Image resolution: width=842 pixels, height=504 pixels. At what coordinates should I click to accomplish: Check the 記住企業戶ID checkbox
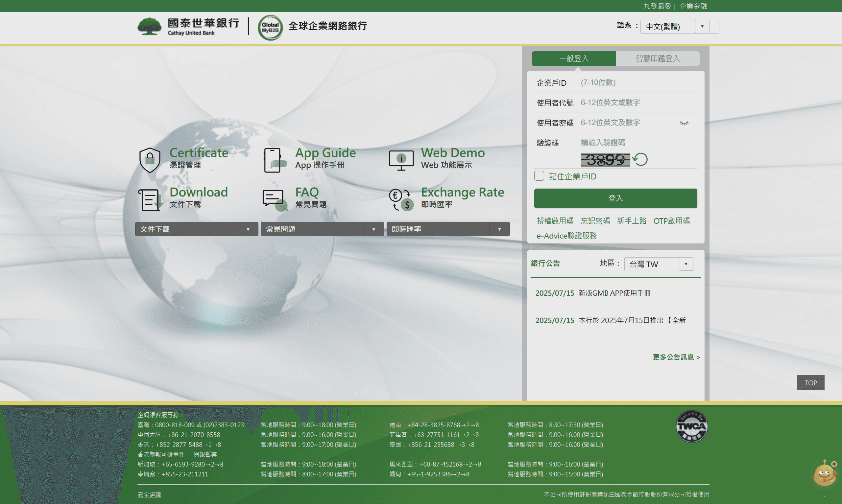coord(539,176)
